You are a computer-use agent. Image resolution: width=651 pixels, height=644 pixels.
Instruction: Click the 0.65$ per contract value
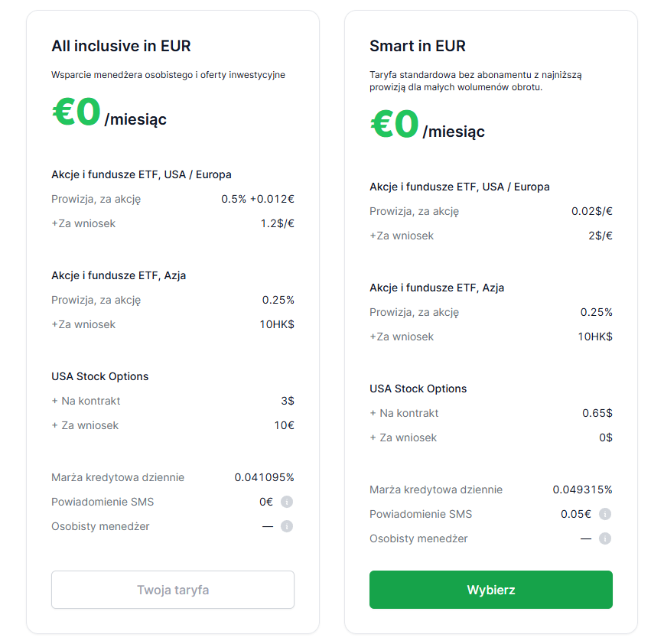tap(597, 413)
